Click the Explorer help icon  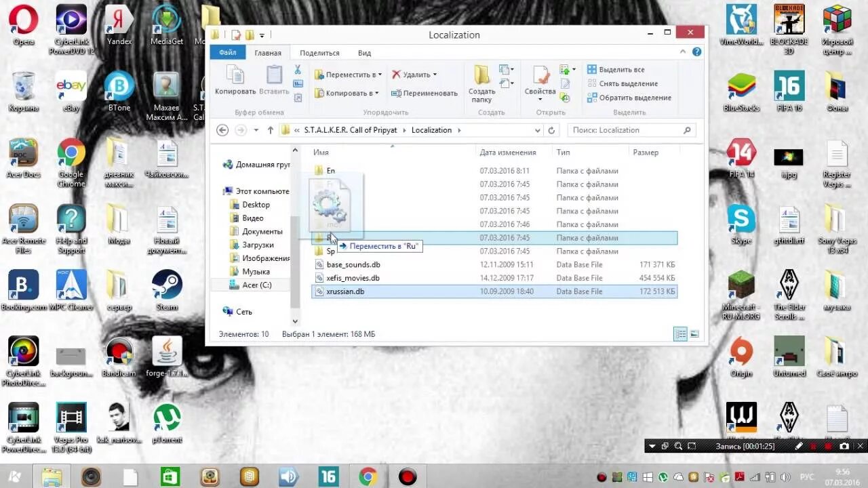pos(696,52)
